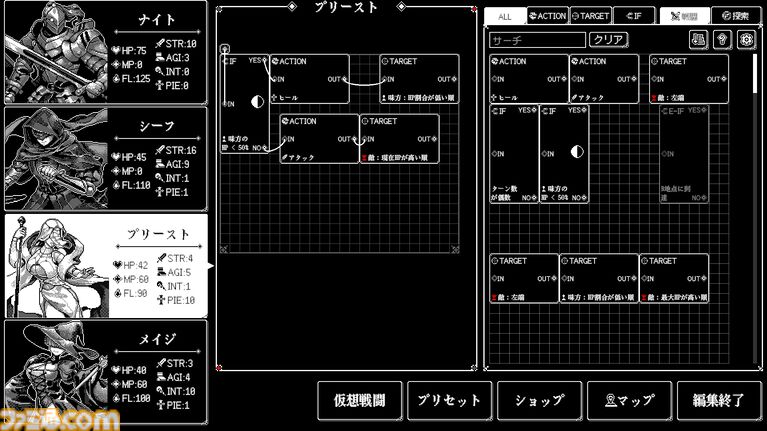The image size is (767, 431).
Task: Click the プリースト editor panel title
Action: 346,7
